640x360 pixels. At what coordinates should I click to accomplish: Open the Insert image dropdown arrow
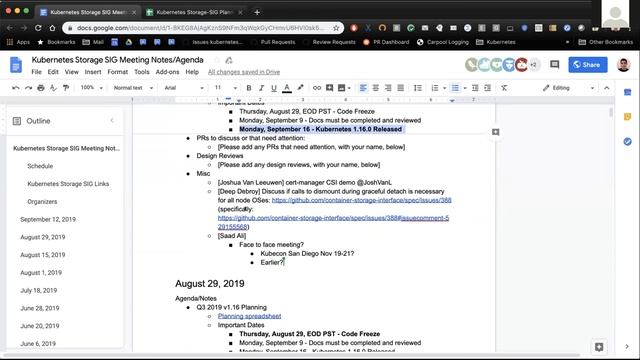[x=349, y=88]
